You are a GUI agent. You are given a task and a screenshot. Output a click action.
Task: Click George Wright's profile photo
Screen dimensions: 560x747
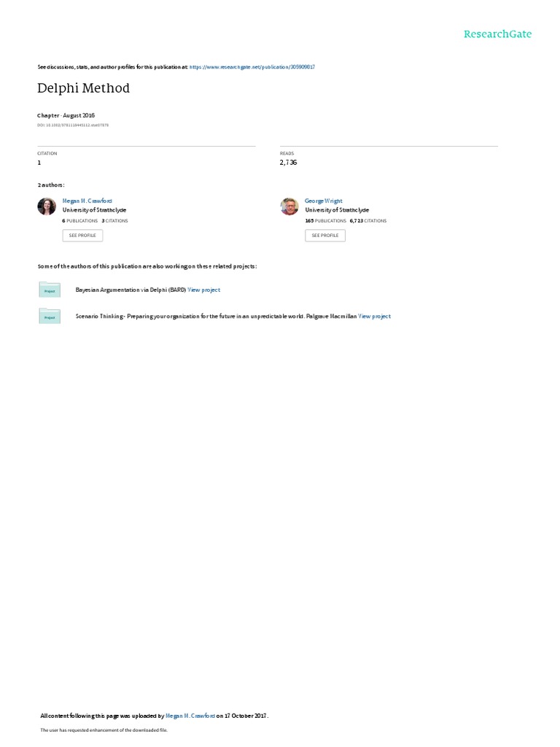click(x=289, y=206)
